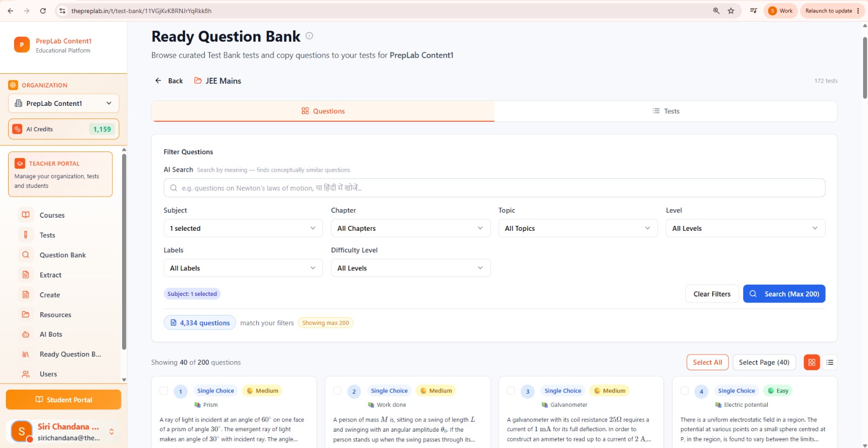This screenshot has width=868, height=448.
Task: Check the checkbox for question 1
Action: pyautogui.click(x=163, y=390)
